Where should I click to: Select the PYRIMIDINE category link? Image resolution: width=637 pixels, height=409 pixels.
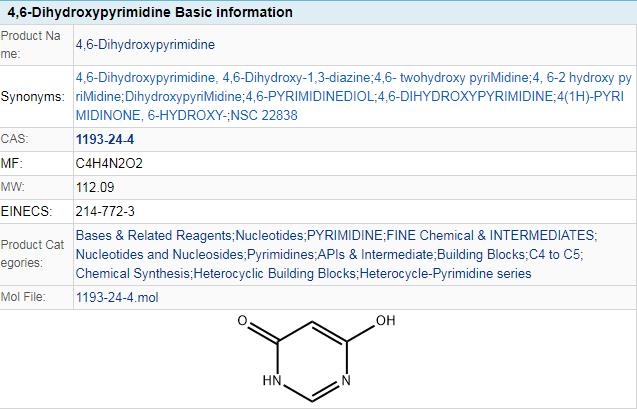[x=344, y=235]
